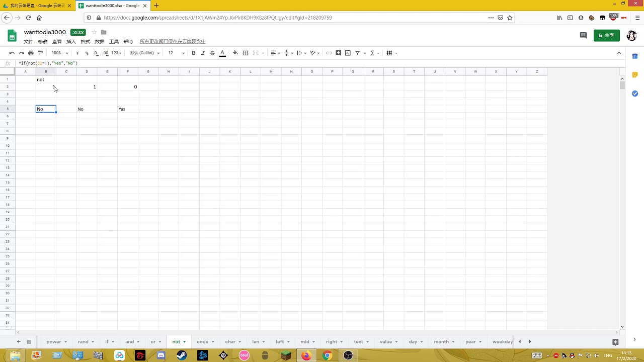644x362 pixels.
Task: Click the saved-to-Drive status link
Action: pyautogui.click(x=173, y=41)
